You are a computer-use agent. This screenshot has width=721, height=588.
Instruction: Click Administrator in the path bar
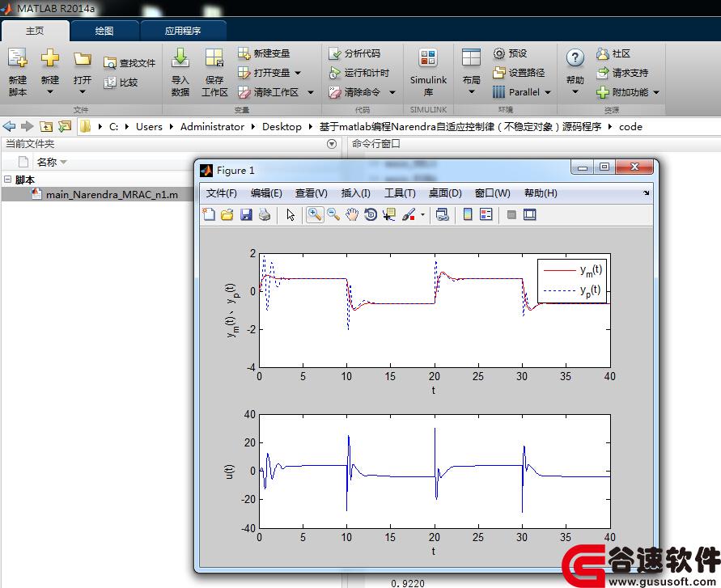[212, 127]
